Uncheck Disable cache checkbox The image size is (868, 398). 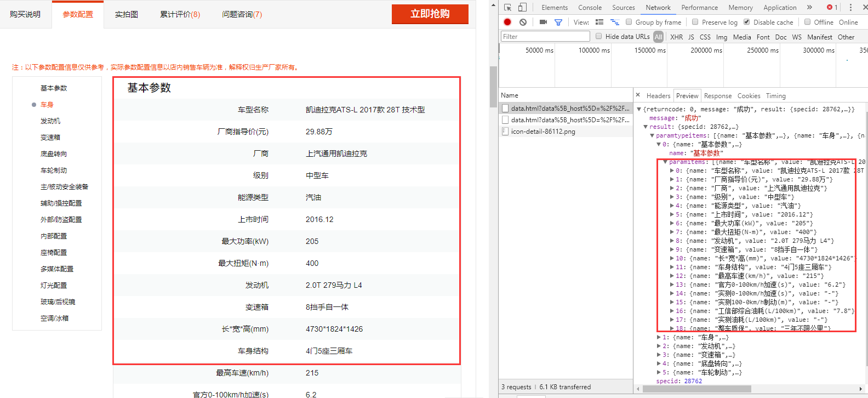(747, 22)
